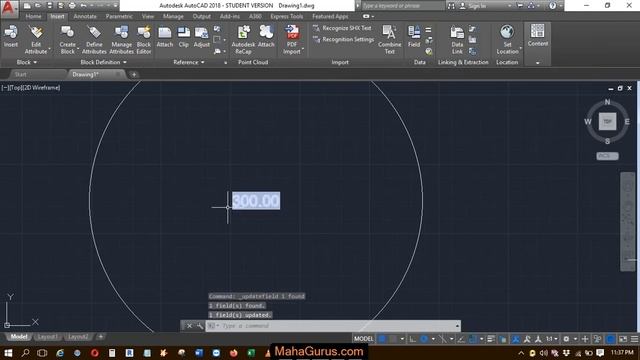The height and width of the screenshot is (360, 640).
Task: Go to the Express Tools tab
Action: pos(287,16)
